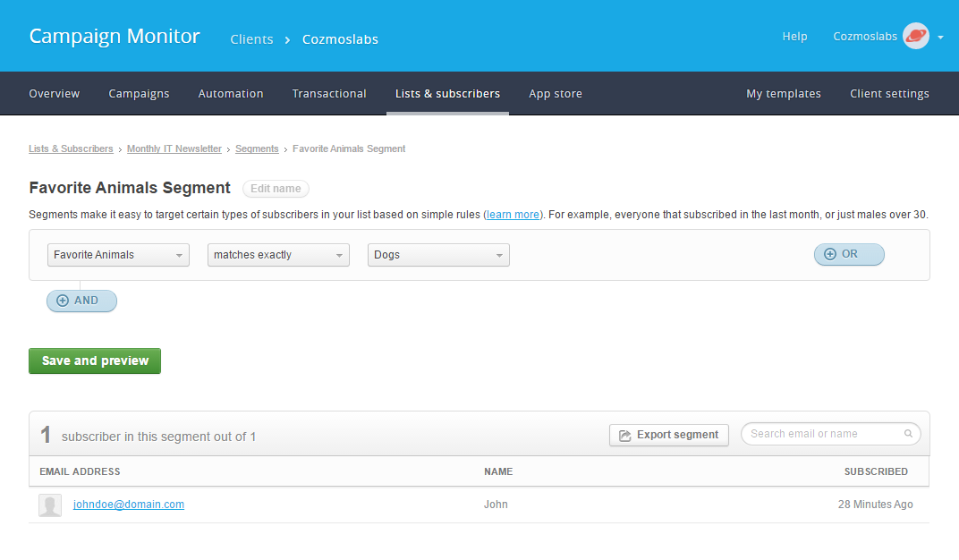Screen dimensions: 959x560
Task: Click the Cozmoslabs planet avatar icon
Action: [915, 36]
